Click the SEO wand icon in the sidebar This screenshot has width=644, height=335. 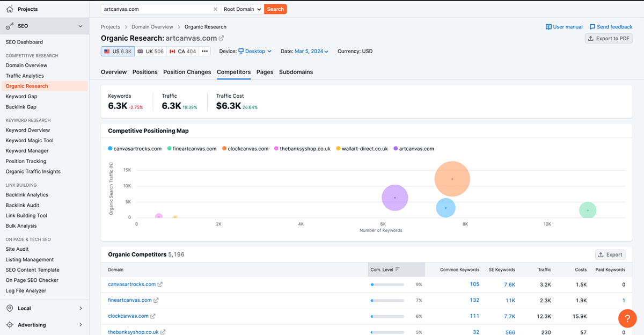(10, 25)
